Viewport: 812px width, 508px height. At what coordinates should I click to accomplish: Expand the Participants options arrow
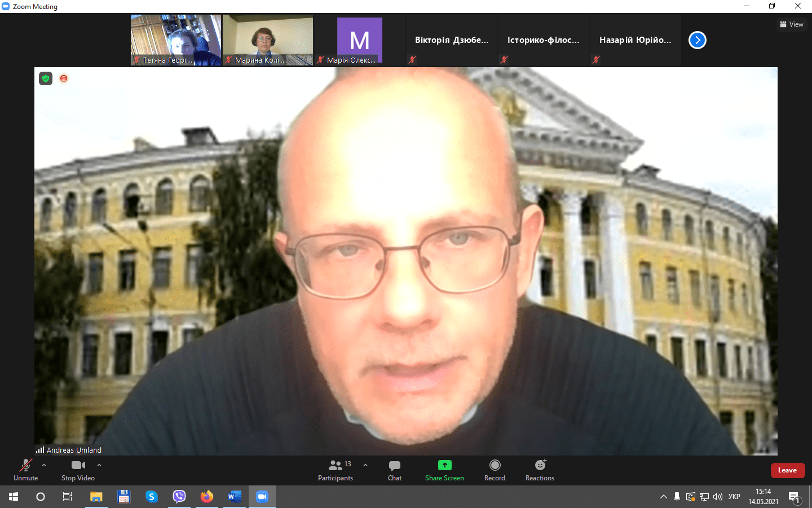click(x=365, y=465)
